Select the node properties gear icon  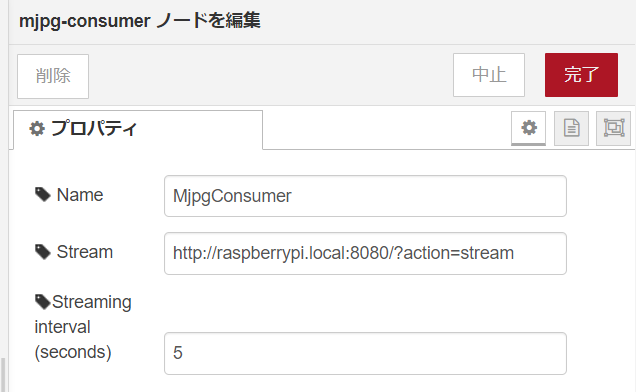click(x=529, y=128)
